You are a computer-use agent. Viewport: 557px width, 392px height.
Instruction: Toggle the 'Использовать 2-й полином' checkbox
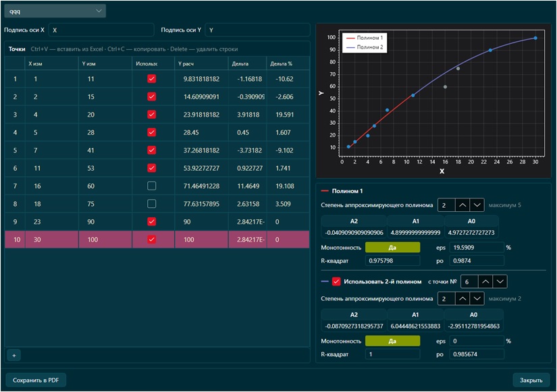pyautogui.click(x=336, y=281)
